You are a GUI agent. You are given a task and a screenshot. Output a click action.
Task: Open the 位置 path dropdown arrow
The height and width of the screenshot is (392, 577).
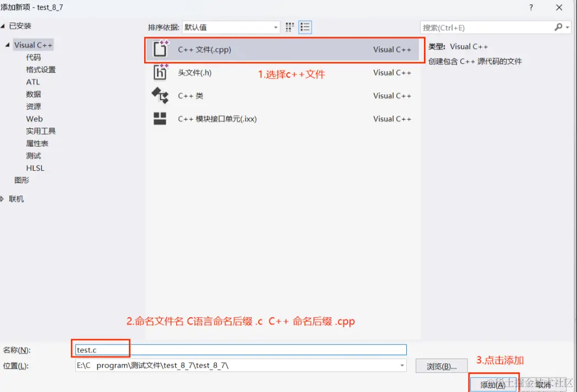click(402, 366)
